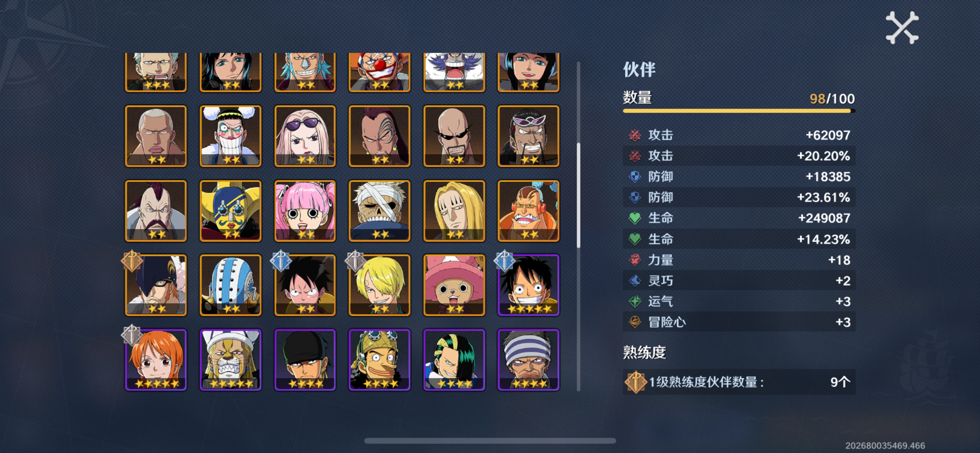Select the yellow-masked Mr. 2 style portrait

pos(230,211)
